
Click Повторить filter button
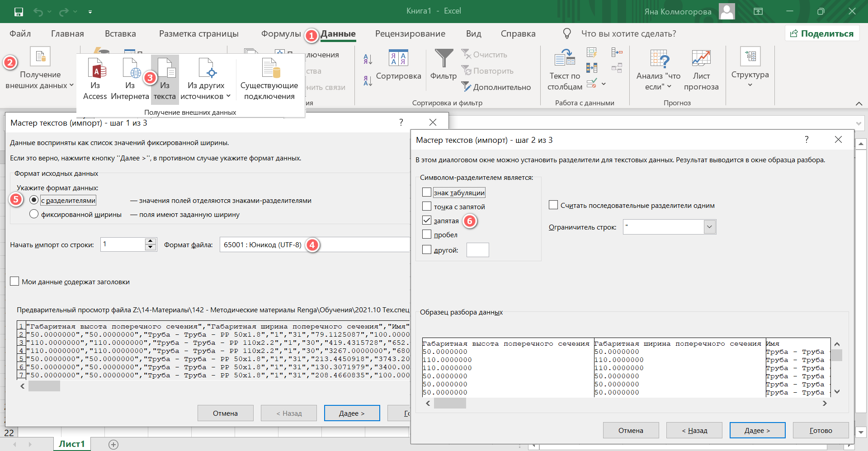(487, 71)
